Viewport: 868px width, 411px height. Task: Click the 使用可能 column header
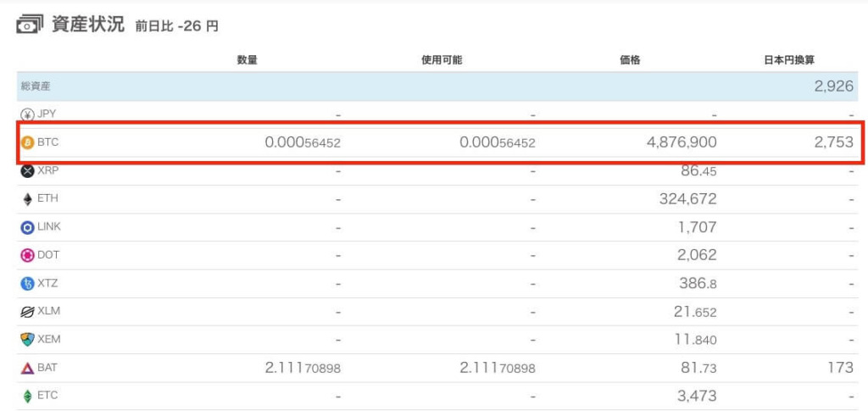[x=442, y=60]
